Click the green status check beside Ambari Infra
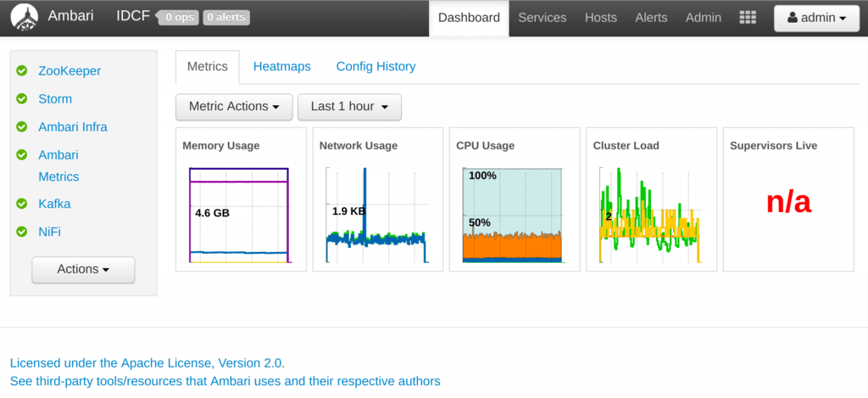Image resolution: width=868 pixels, height=398 pixels. coord(21,127)
